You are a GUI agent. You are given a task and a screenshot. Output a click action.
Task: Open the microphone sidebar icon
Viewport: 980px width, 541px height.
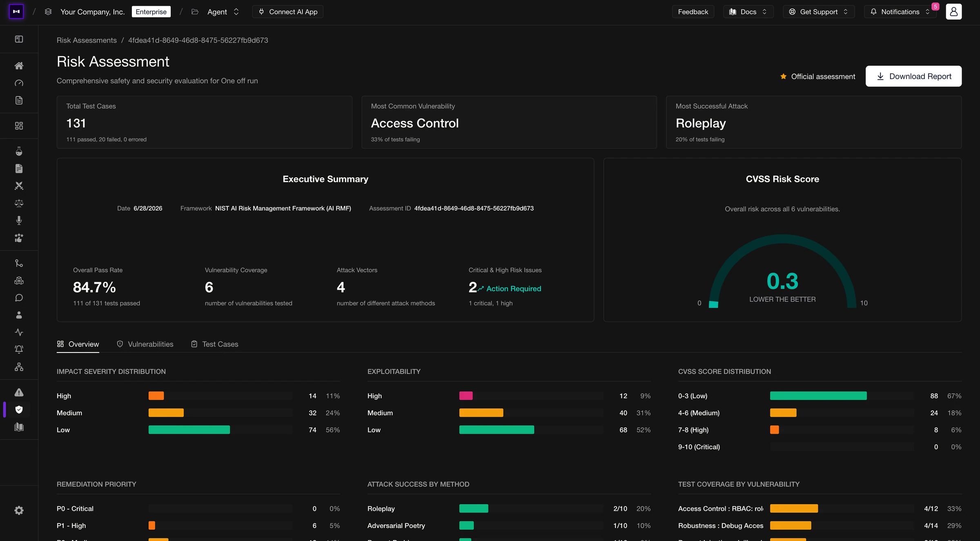coord(19,220)
